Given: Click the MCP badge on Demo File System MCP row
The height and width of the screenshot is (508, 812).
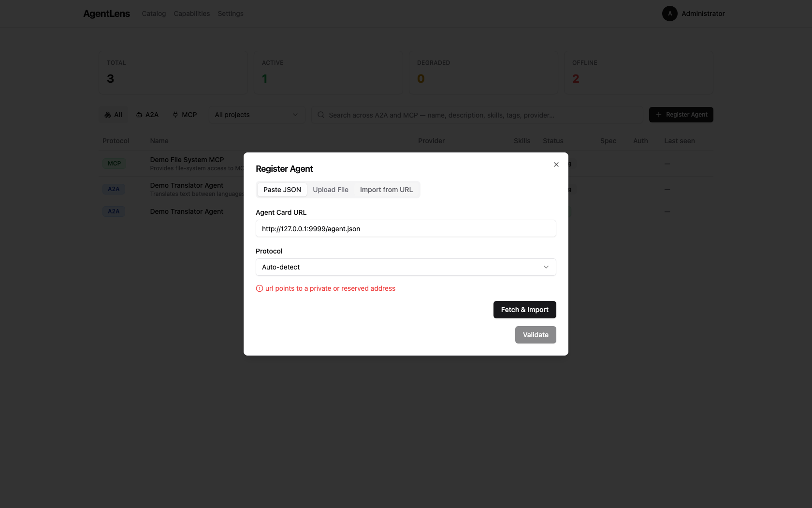Looking at the screenshot, I should click(x=114, y=164).
